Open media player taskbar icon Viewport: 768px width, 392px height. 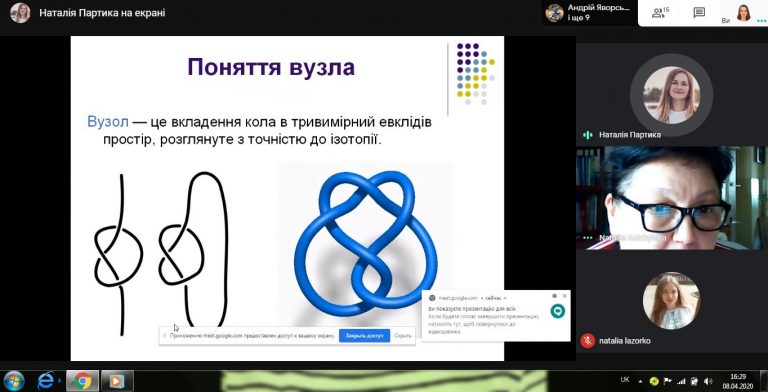[x=117, y=381]
